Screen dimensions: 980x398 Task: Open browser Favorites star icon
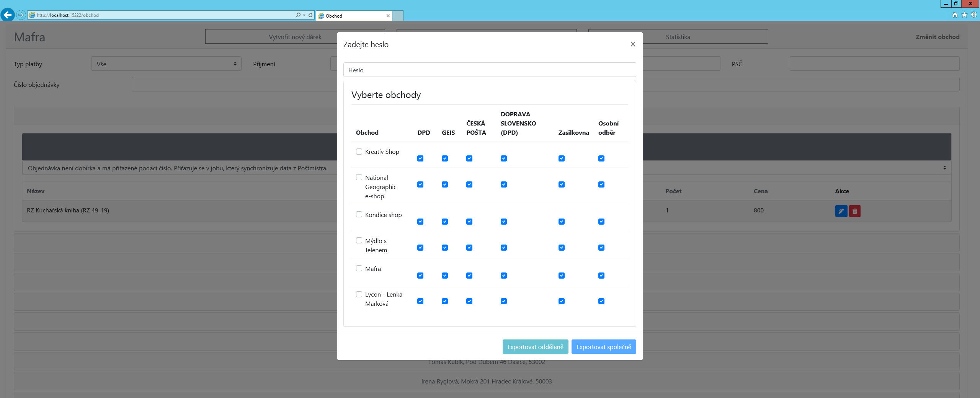point(964,15)
